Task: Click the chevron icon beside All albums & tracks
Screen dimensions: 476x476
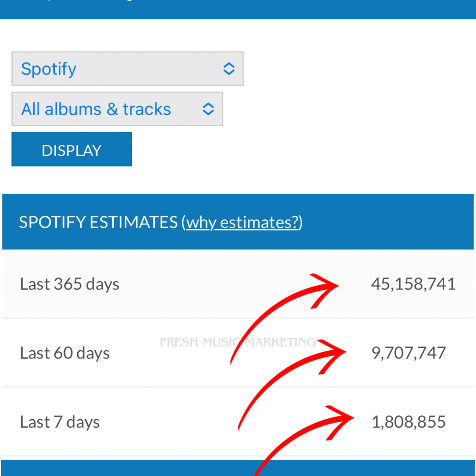Action: click(208, 109)
